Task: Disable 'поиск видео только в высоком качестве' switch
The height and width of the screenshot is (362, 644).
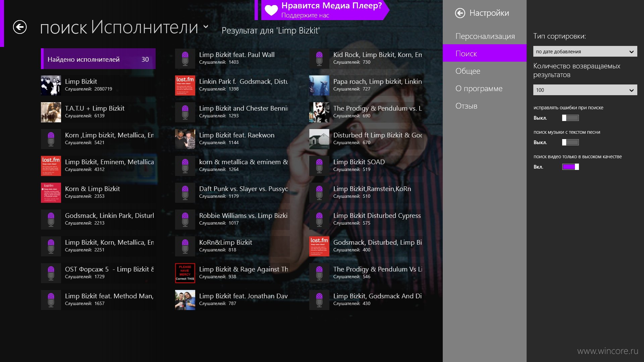Action: (571, 167)
